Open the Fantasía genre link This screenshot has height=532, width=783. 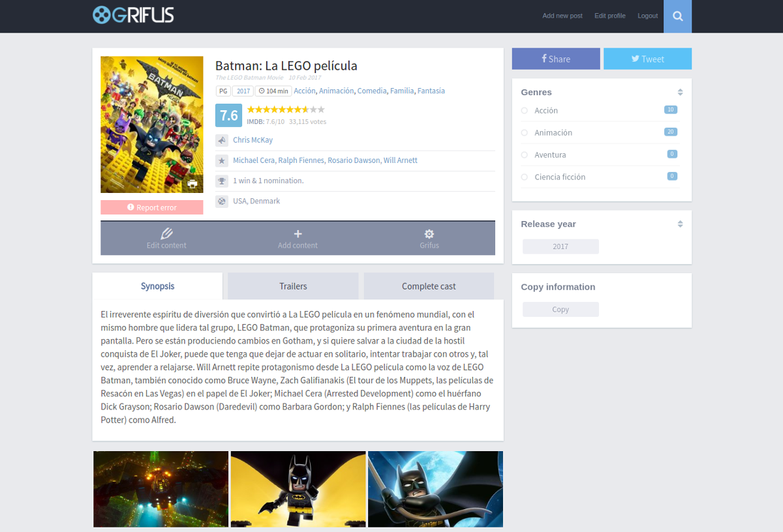click(x=431, y=91)
